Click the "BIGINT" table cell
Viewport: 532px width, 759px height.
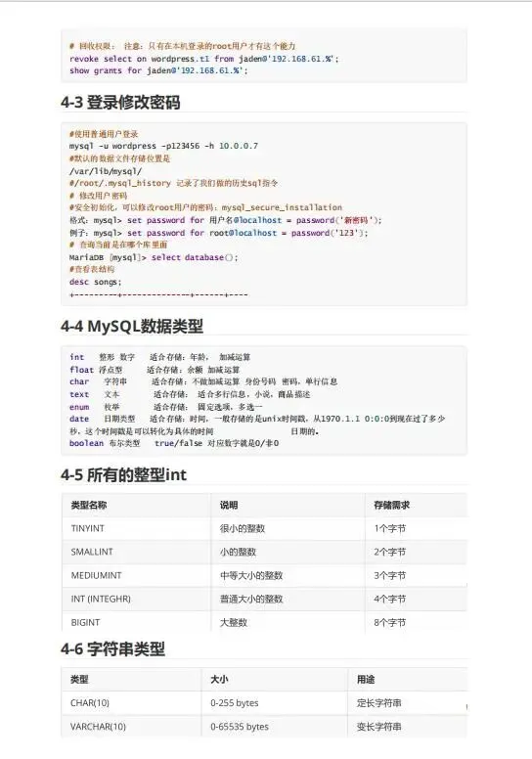coord(85,622)
